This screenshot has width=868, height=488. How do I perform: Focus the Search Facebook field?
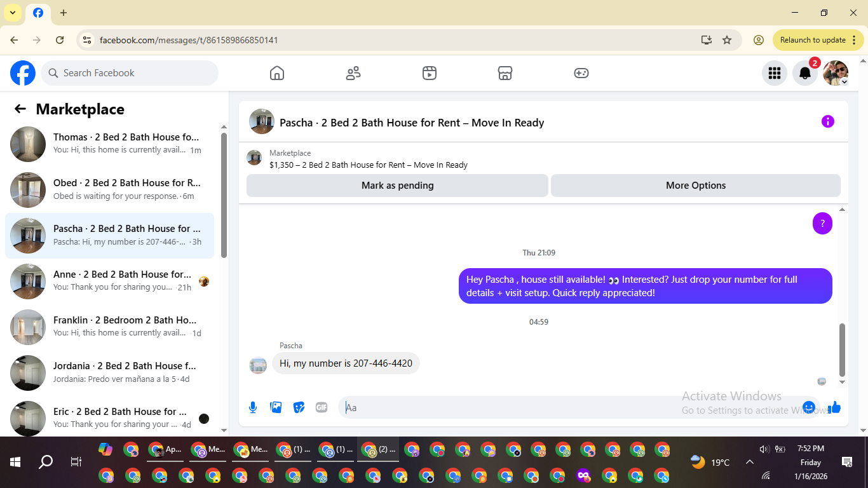[130, 73]
